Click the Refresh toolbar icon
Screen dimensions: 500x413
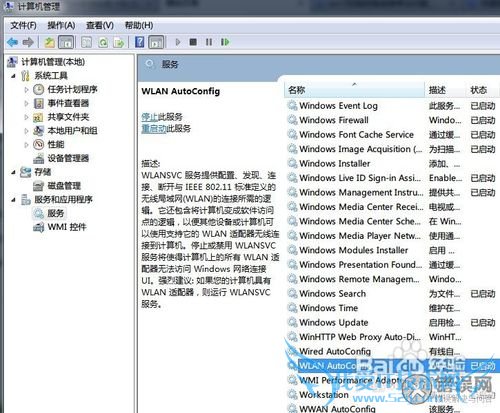pyautogui.click(x=103, y=42)
